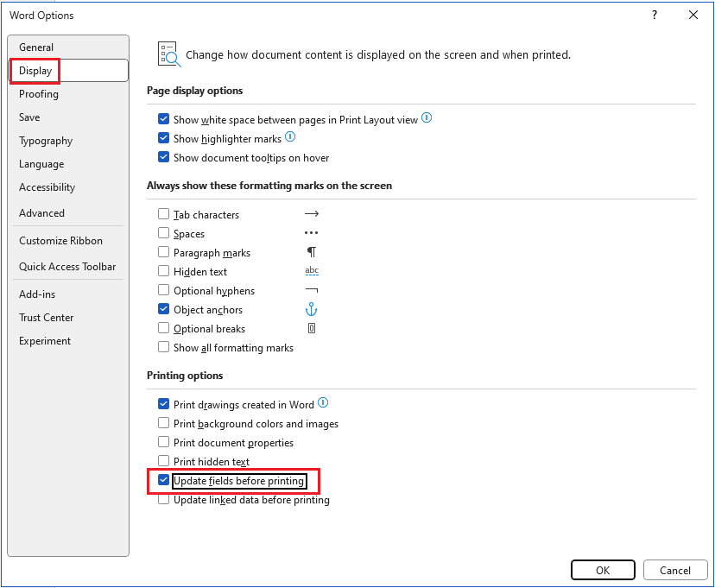
Task: Select the Experiment category
Action: pyautogui.click(x=68, y=341)
